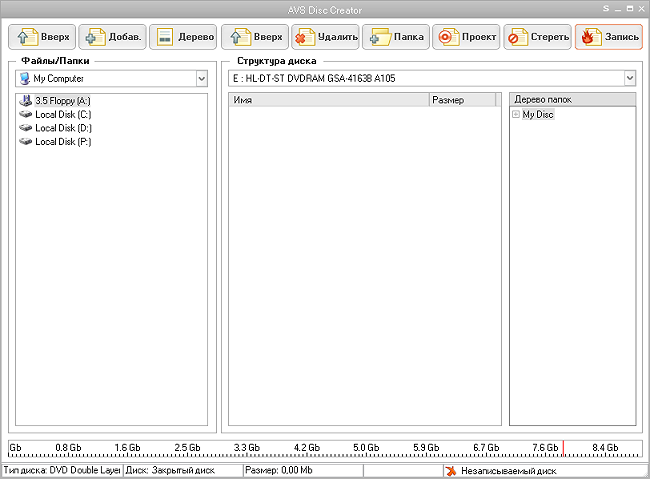Expand the My Disc tree node
Screen dimensions: 650x479
[x=516, y=114]
